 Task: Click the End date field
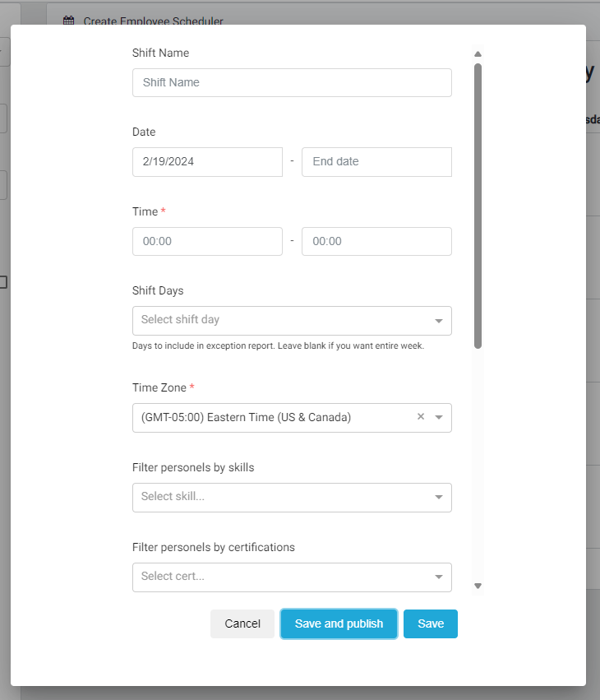(376, 162)
